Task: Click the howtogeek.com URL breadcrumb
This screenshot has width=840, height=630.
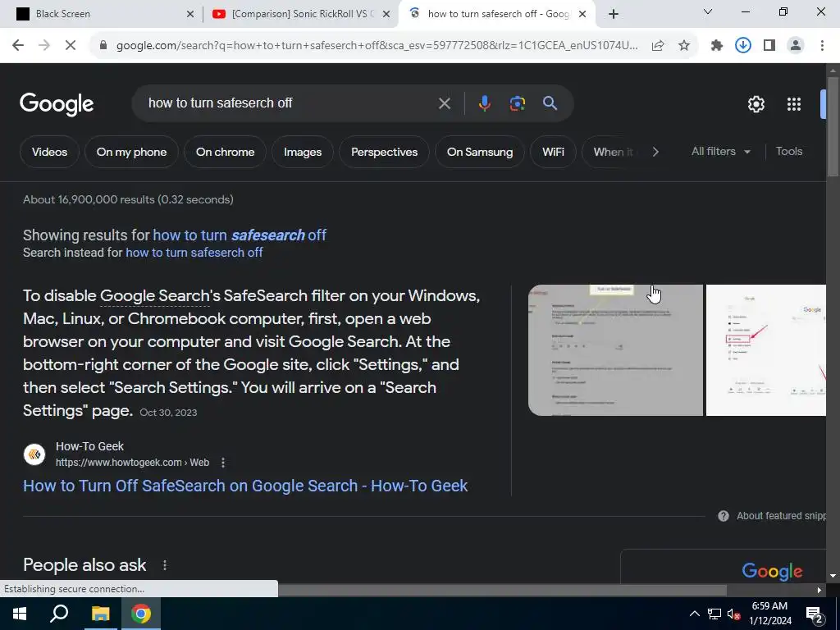Action: click(x=132, y=463)
